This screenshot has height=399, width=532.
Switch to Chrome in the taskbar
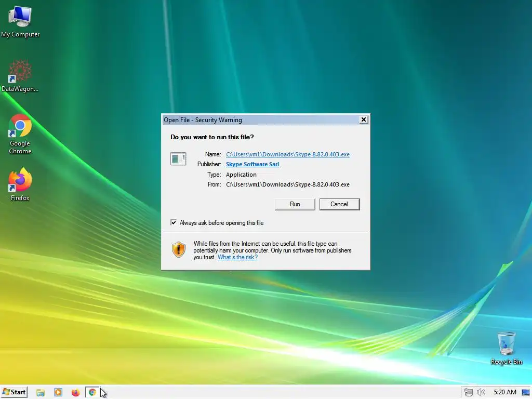click(x=92, y=393)
